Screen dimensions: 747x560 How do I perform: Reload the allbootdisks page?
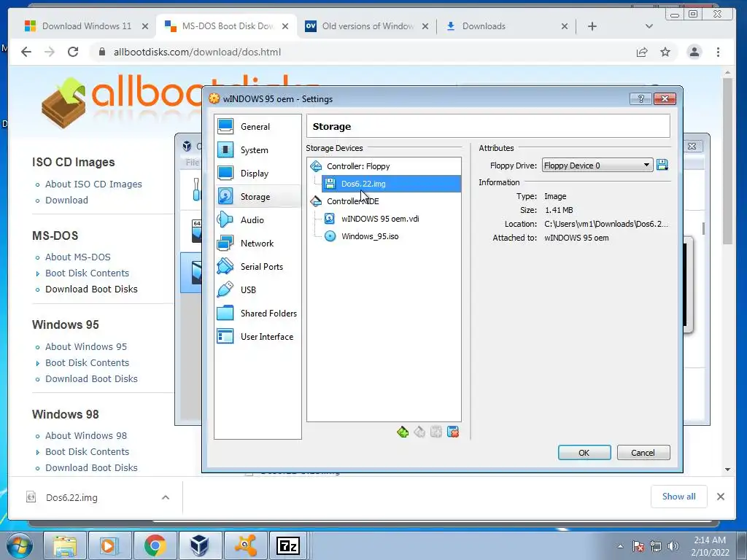[73, 52]
